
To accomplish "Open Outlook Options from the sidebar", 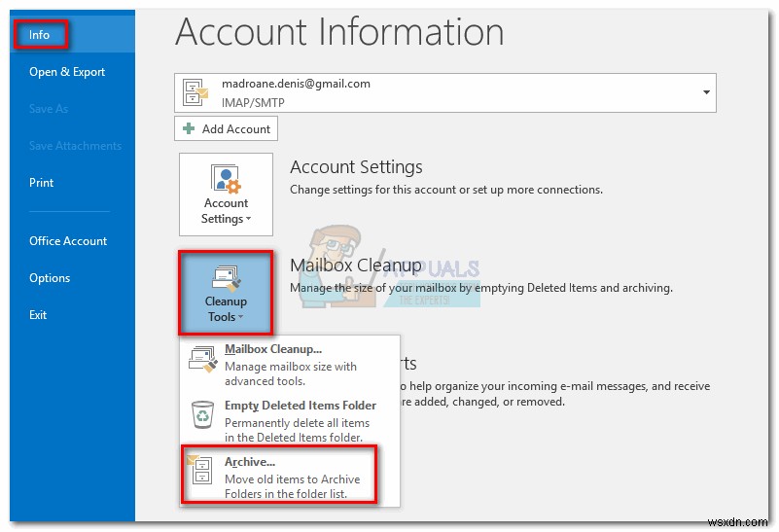I will pos(50,278).
